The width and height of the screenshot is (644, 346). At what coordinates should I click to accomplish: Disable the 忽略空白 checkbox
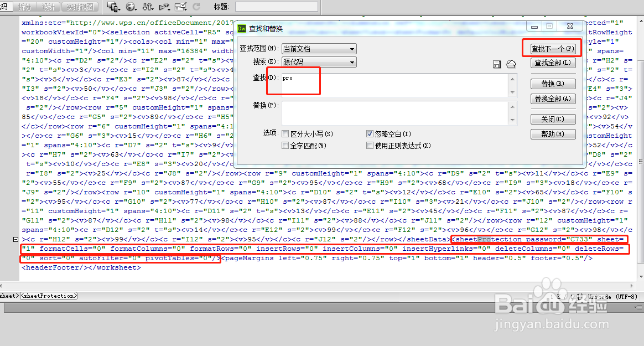click(x=370, y=133)
